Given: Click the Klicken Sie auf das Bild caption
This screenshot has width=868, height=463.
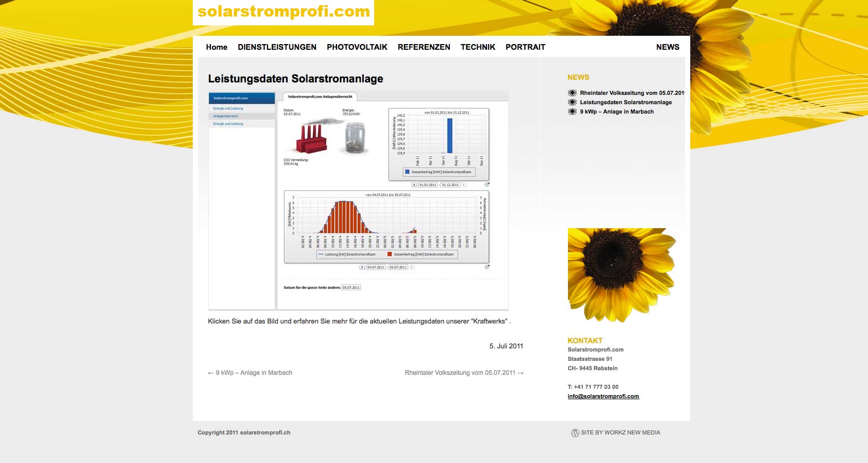Looking at the screenshot, I should (x=359, y=321).
